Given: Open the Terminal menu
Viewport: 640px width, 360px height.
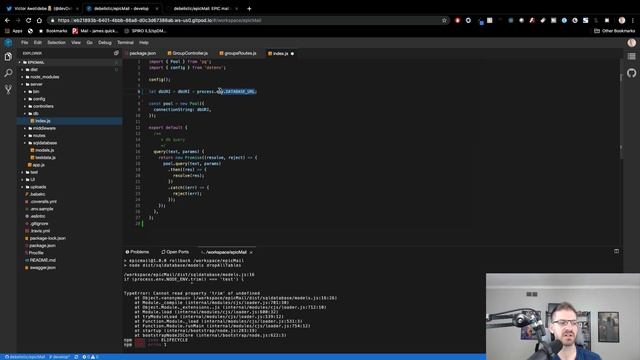Looking at the screenshot, I should pyautogui.click(x=125, y=42).
